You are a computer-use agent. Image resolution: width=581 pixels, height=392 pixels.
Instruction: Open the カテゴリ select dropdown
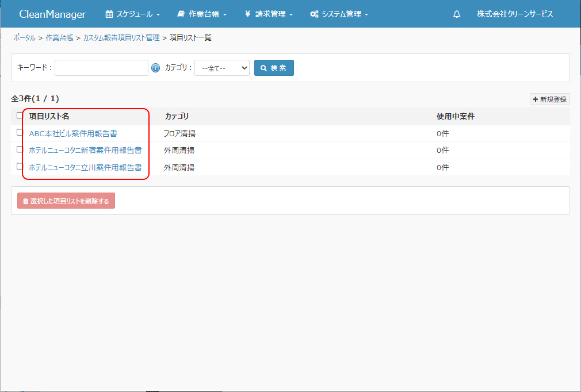click(x=221, y=68)
